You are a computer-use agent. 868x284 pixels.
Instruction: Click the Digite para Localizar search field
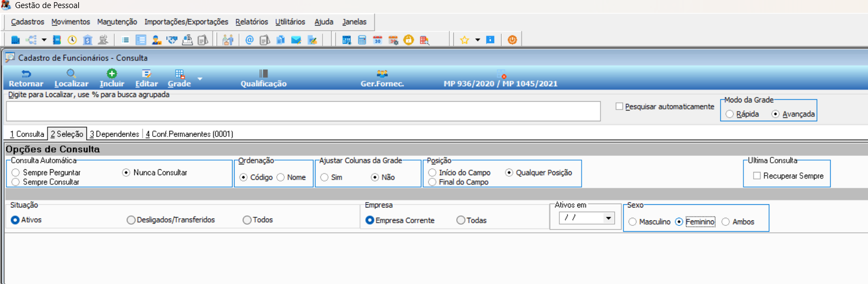(303, 111)
